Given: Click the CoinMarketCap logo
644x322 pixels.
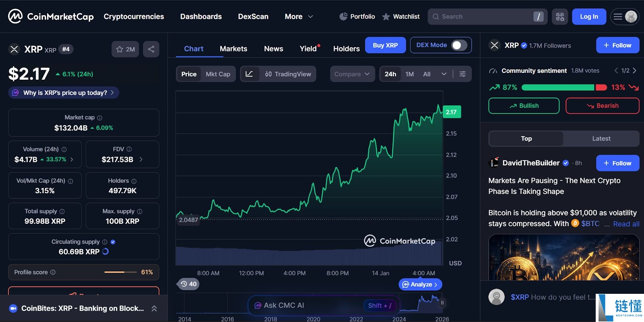Looking at the screenshot, I should point(51,17).
